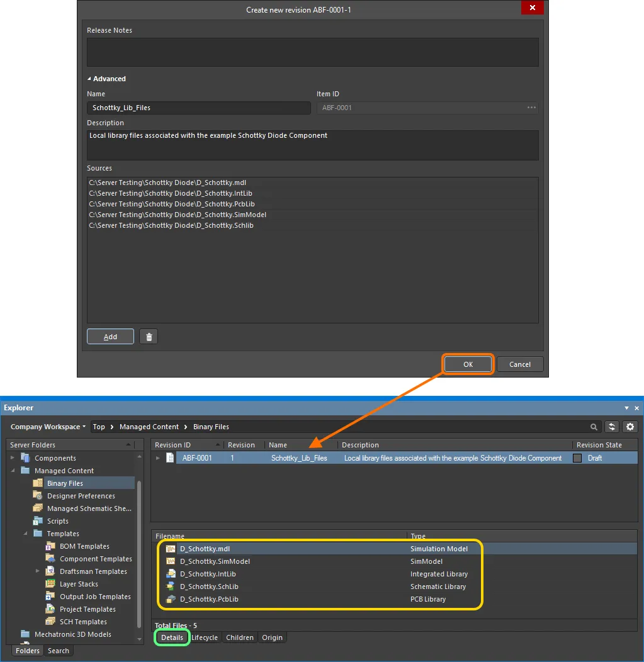This screenshot has height=662, width=644.
Task: Refresh the Explorer with the sync icon
Action: [x=611, y=427]
